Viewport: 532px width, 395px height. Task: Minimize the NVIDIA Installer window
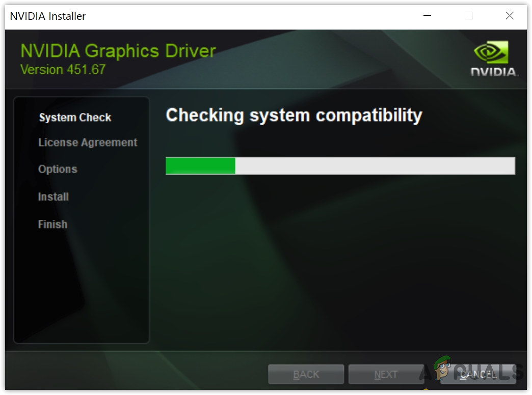pyautogui.click(x=427, y=16)
